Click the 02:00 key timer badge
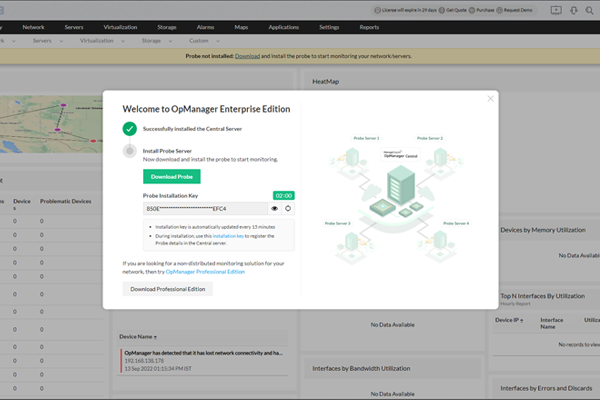This screenshot has width=600, height=400. [284, 196]
